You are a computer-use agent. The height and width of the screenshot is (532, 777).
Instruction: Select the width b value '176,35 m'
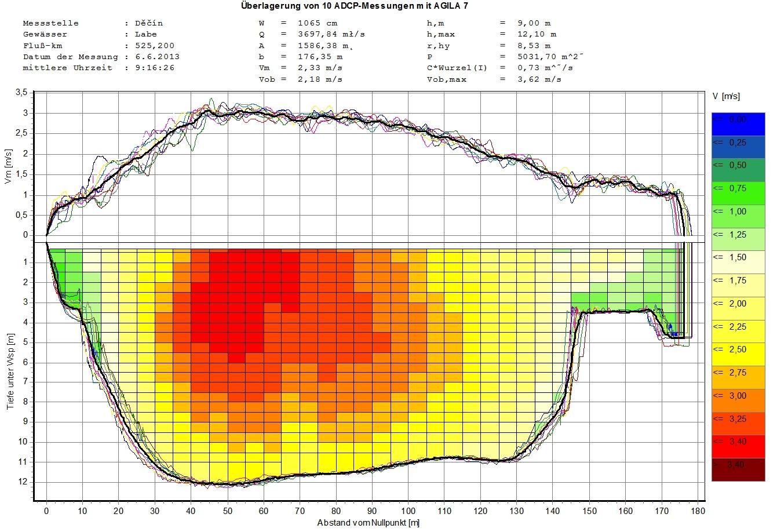click(320, 57)
